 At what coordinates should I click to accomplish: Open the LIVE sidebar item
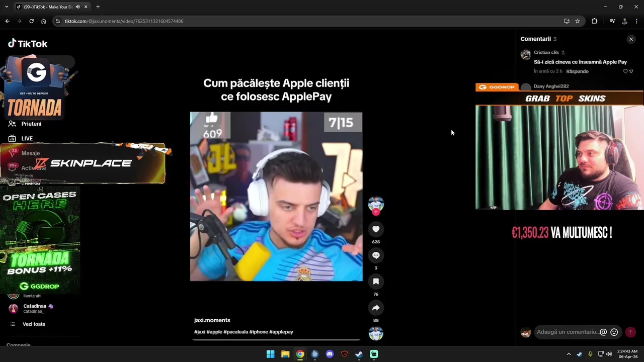[x=21, y=138]
